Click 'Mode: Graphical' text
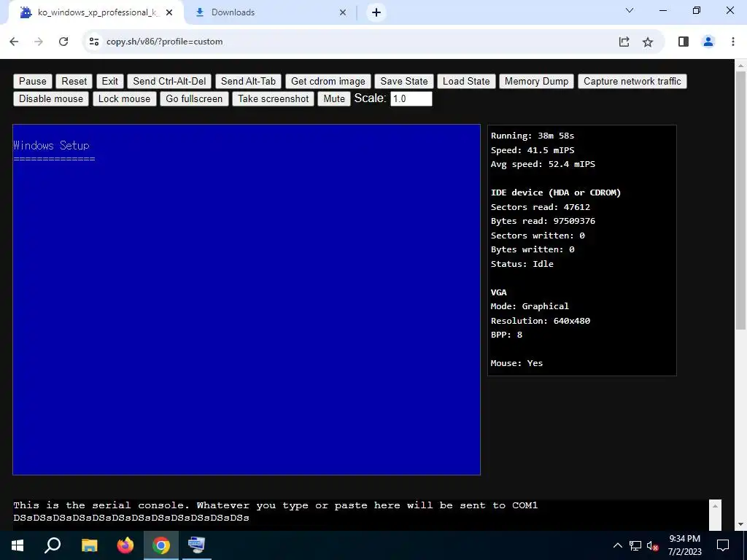This screenshot has width=747, height=560. point(530,306)
